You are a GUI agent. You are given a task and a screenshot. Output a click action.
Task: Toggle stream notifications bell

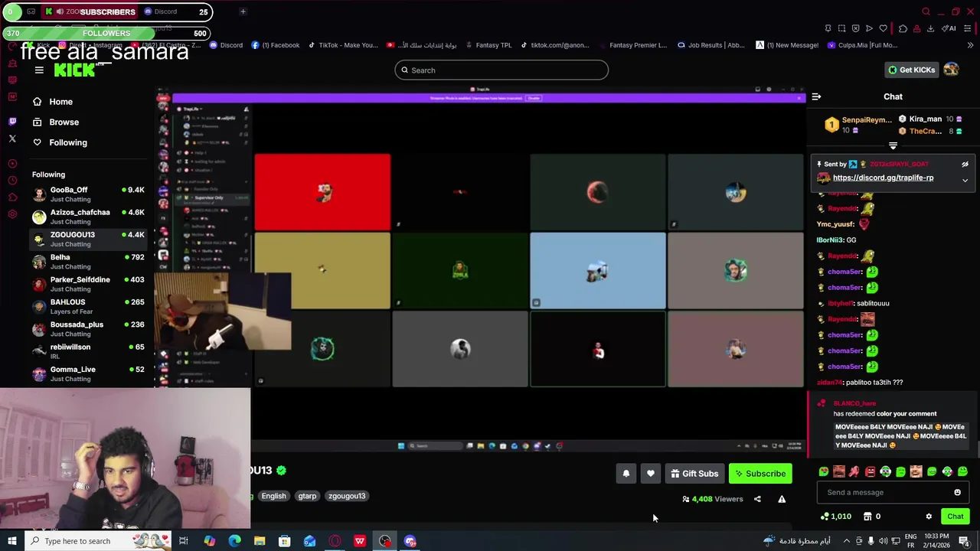(x=626, y=474)
